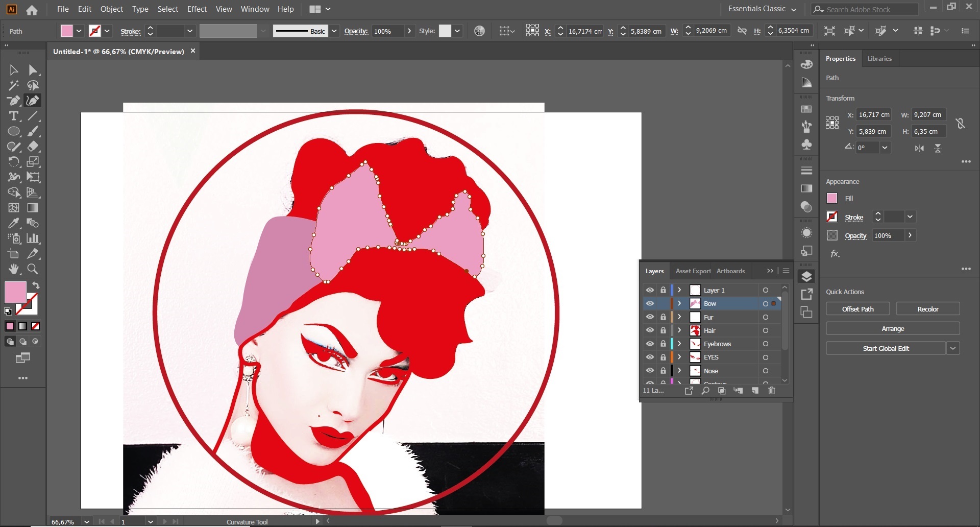Open the brush definition Basic dropdown

(334, 31)
